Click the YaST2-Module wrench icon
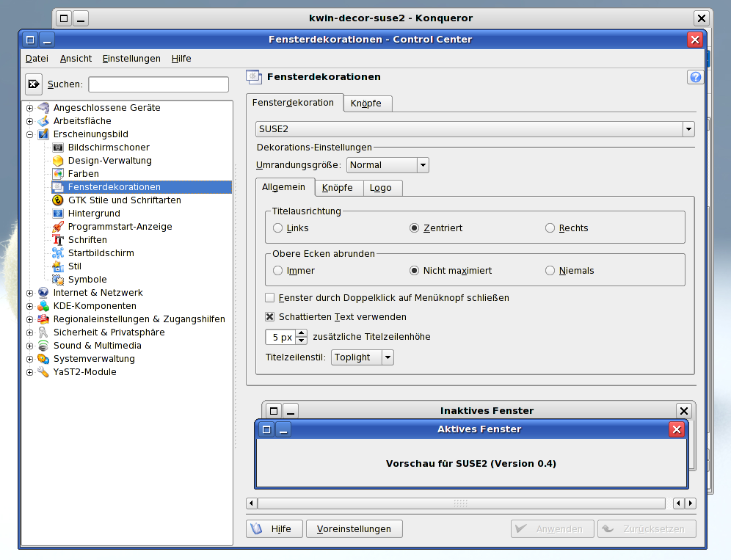This screenshot has height=560, width=731. (x=43, y=372)
